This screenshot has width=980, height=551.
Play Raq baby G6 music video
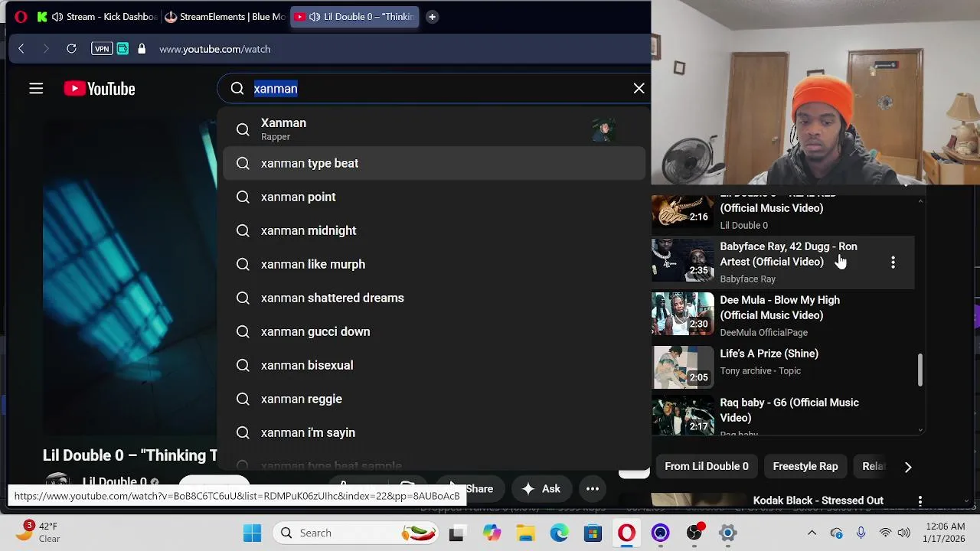(789, 410)
